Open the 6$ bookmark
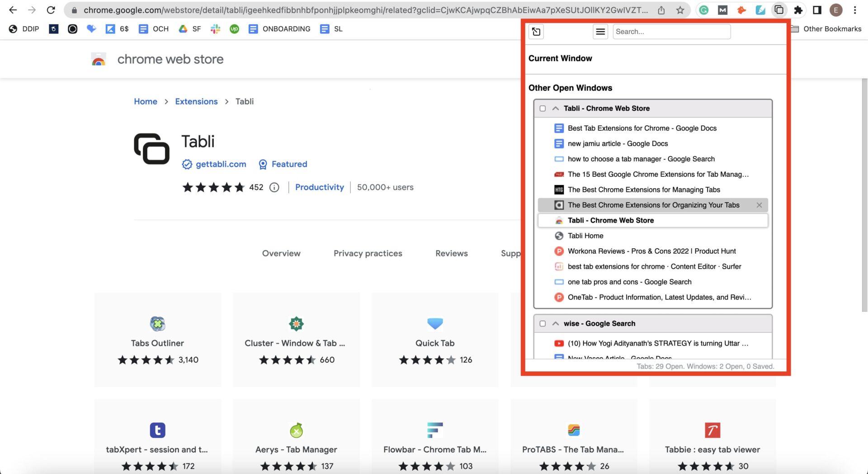Screen dimensions: 868x474 [117, 29]
